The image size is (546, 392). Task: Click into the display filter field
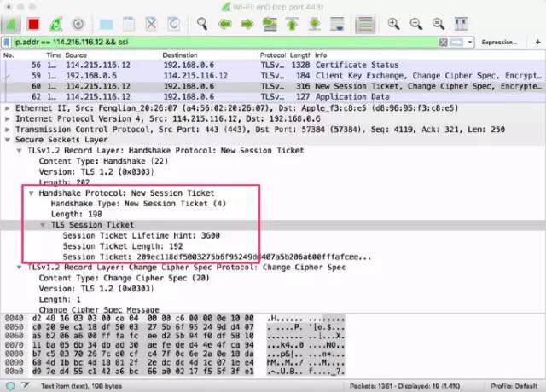pyautogui.click(x=224, y=42)
